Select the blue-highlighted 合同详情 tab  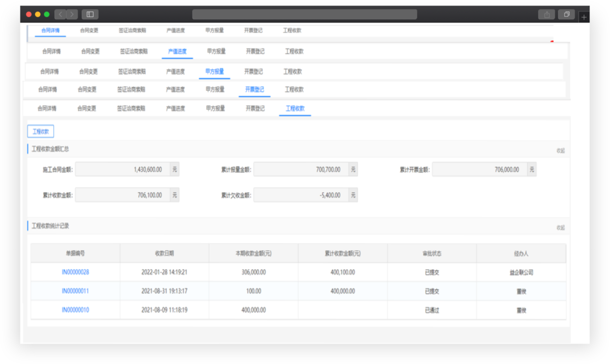click(51, 30)
